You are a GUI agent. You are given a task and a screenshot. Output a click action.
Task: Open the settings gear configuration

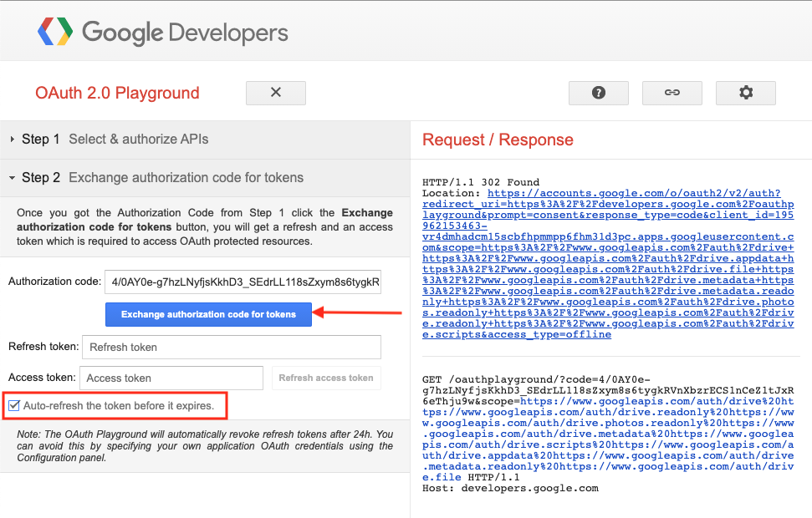(745, 93)
